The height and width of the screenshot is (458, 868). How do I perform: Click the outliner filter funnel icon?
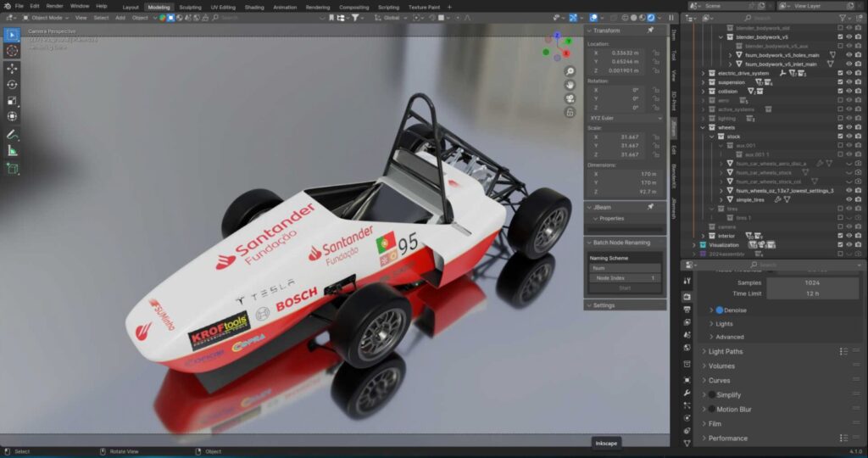[x=843, y=18]
